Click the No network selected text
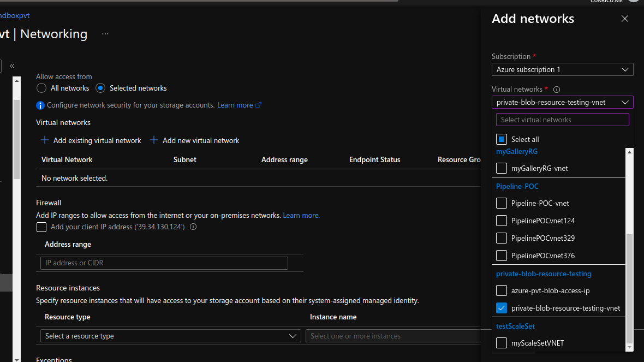Screen dimensions: 644x362 tap(74, 179)
